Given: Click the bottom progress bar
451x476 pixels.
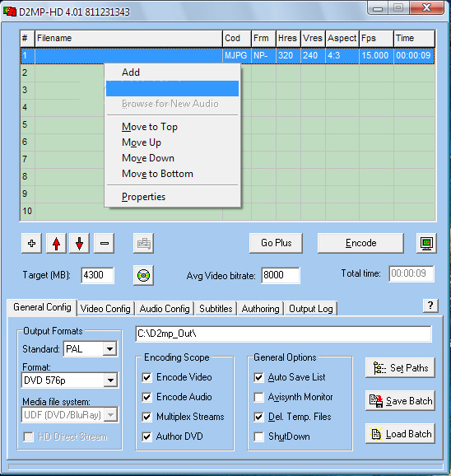Looking at the screenshot, I should click(x=225, y=467).
